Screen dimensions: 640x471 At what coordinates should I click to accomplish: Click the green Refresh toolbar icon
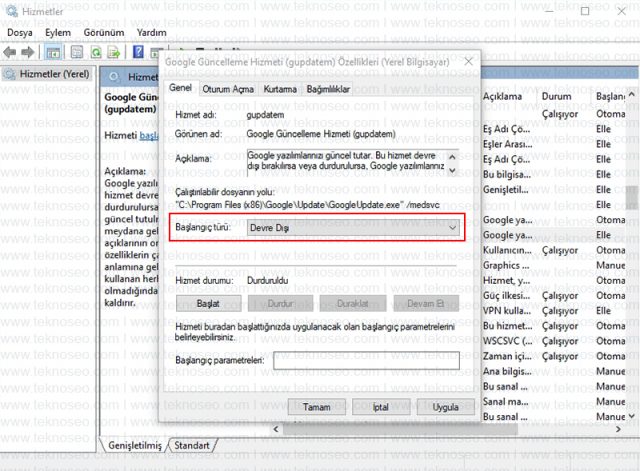coord(96,52)
